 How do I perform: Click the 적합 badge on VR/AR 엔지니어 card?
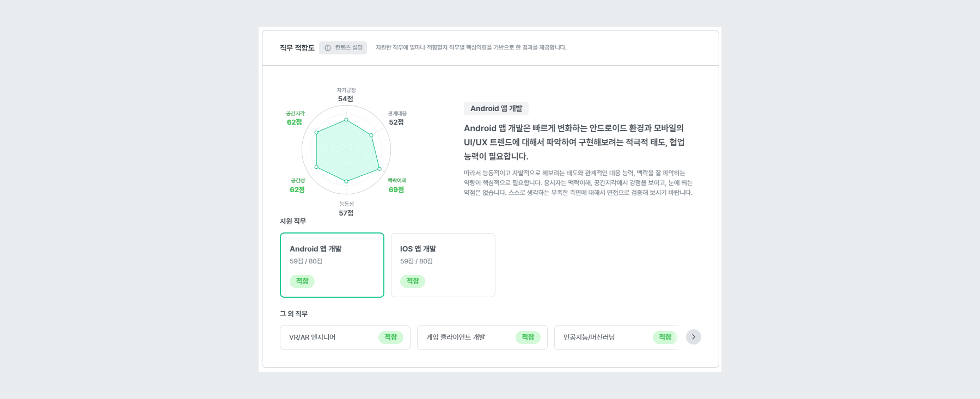click(391, 337)
